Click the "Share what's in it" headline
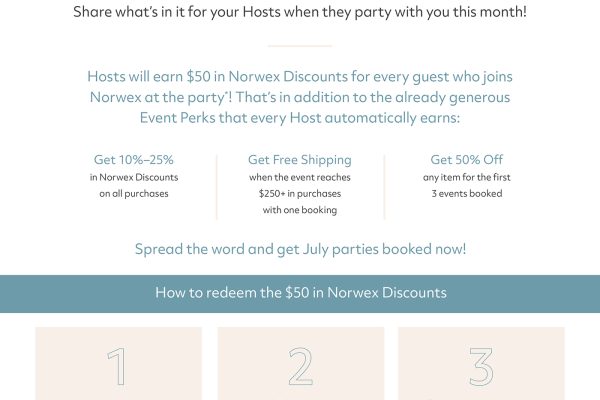This screenshot has width=600, height=400. click(x=300, y=14)
